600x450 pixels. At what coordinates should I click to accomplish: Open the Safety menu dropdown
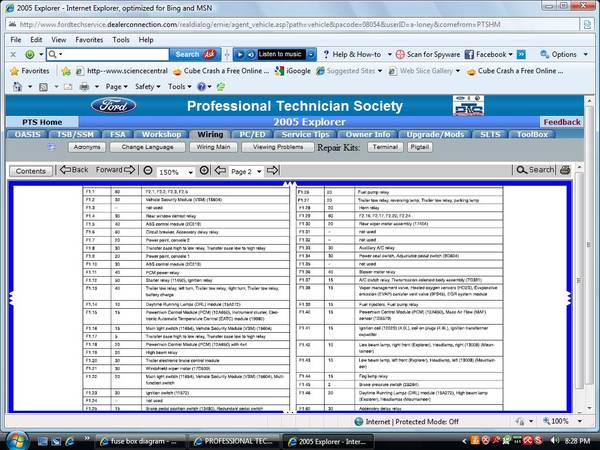click(147, 87)
